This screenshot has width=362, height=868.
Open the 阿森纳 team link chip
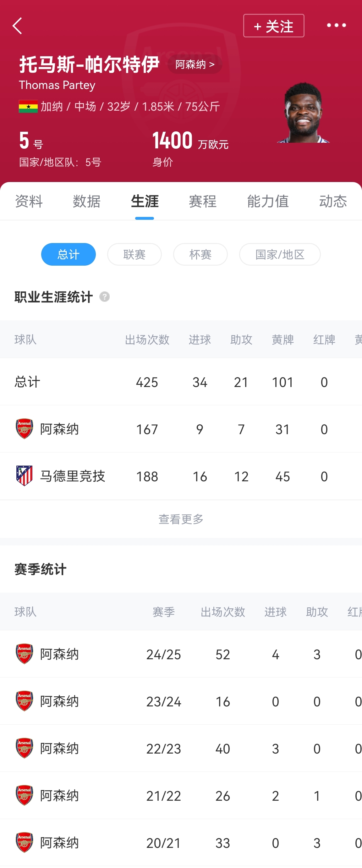(x=195, y=64)
